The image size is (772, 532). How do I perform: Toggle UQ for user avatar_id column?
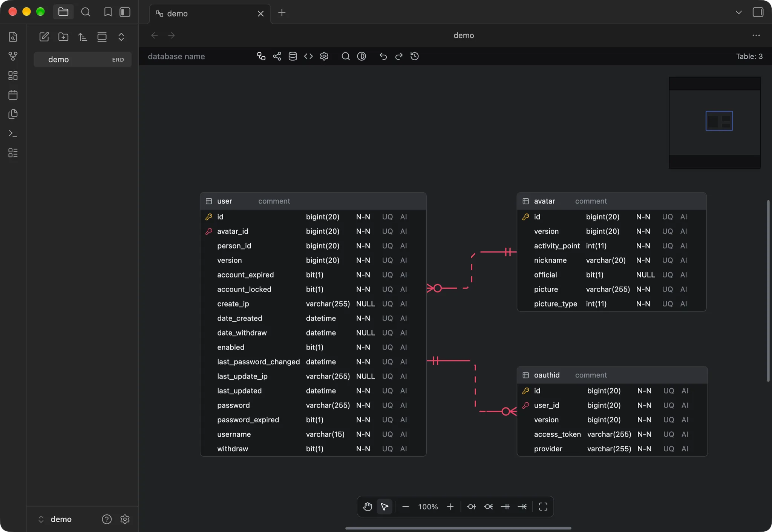[387, 231]
